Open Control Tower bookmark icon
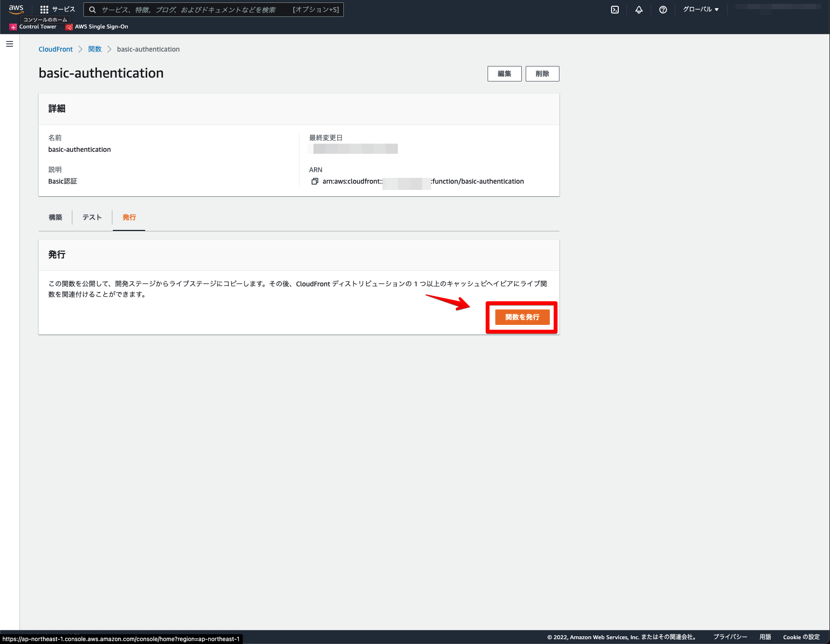Screen dimensions: 830x644 [13, 27]
